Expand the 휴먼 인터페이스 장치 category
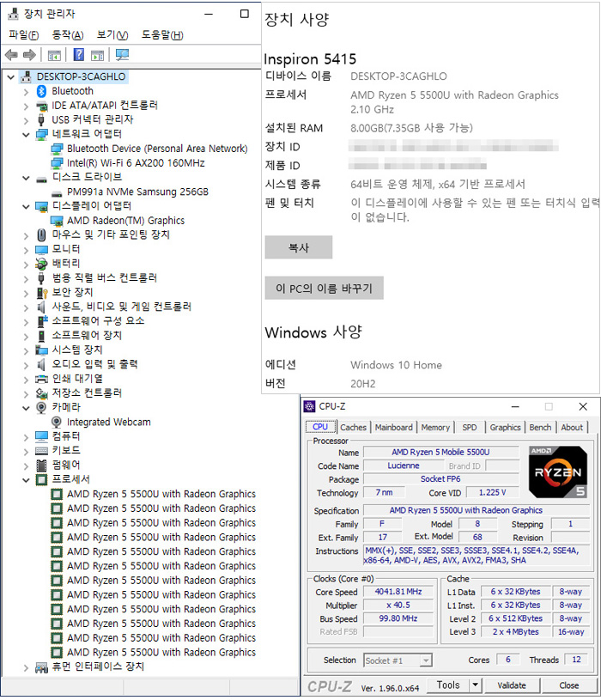This screenshot has width=601, height=700. click(26, 667)
